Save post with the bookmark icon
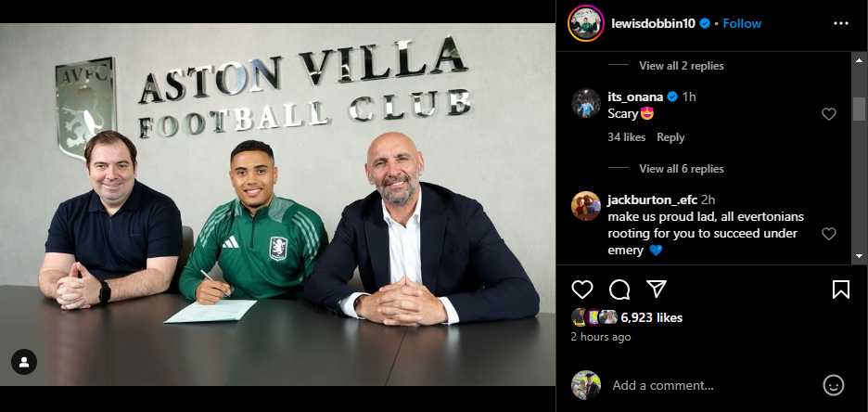The width and height of the screenshot is (868, 412). point(840,290)
